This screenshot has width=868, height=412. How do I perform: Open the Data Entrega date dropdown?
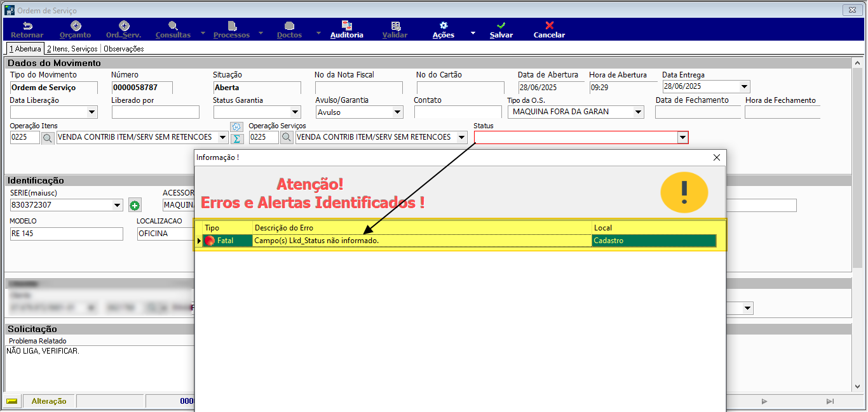tap(744, 87)
